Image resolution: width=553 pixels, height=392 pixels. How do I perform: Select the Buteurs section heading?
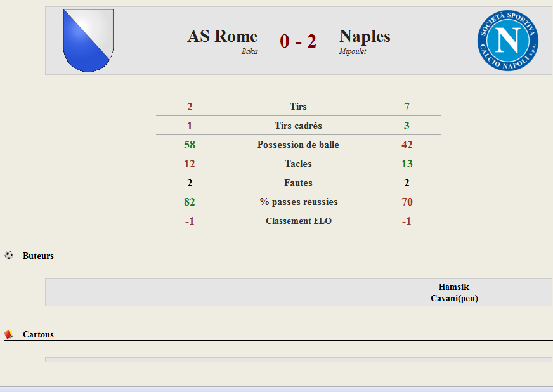38,256
